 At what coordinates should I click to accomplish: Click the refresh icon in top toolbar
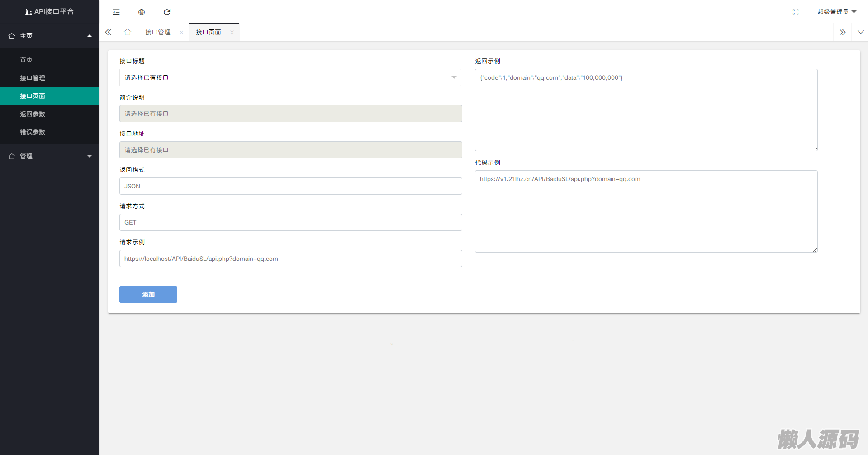coord(167,12)
